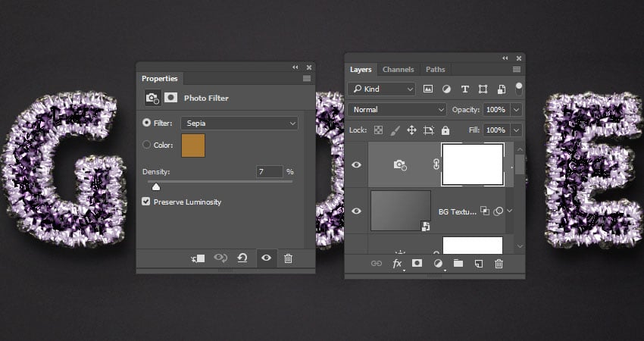Click the link layers icon in Layers footer
The image size is (644, 341).
(x=377, y=264)
